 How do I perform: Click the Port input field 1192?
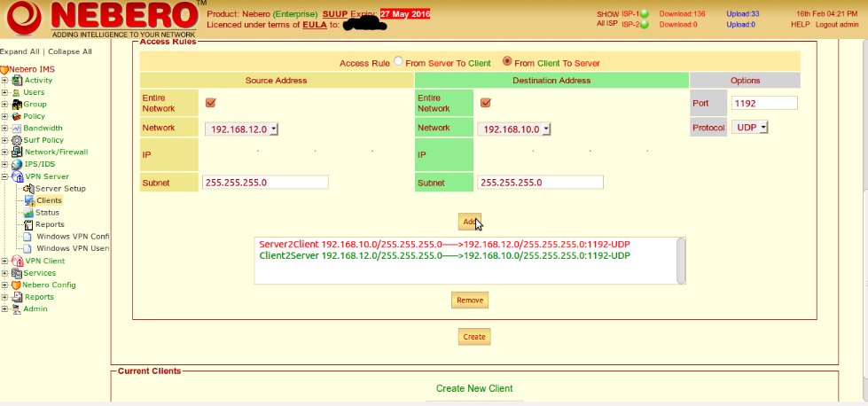pyautogui.click(x=764, y=103)
